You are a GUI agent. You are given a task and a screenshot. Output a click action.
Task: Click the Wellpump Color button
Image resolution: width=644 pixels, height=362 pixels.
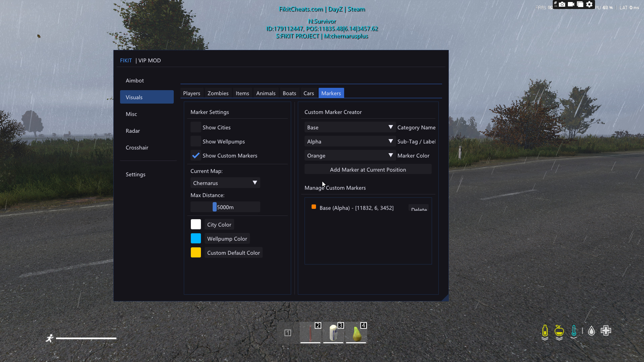tap(227, 239)
